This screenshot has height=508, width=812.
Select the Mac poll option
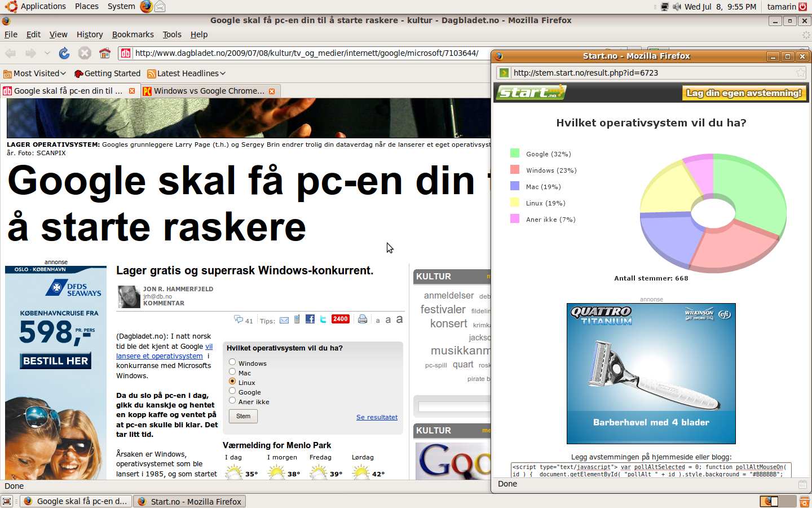[232, 371]
